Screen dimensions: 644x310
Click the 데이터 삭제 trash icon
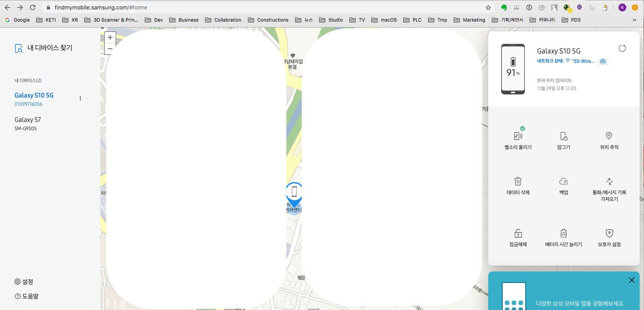point(518,181)
